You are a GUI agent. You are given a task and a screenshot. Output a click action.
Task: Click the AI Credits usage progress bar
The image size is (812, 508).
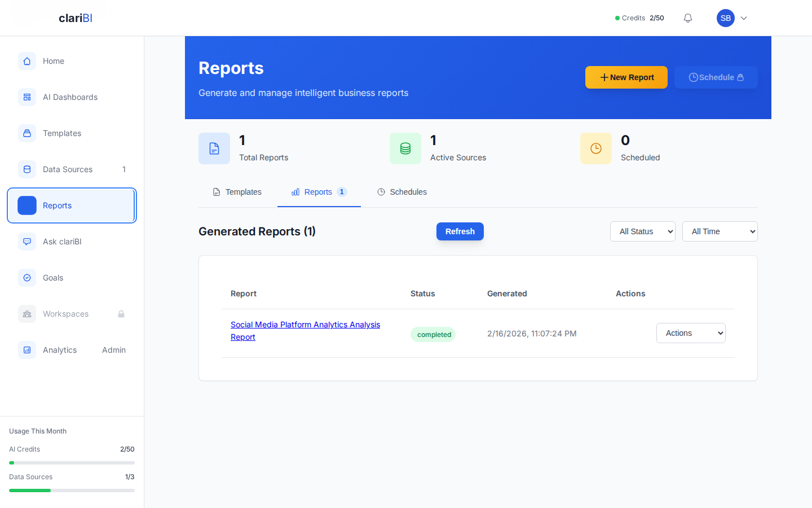pyautogui.click(x=72, y=462)
